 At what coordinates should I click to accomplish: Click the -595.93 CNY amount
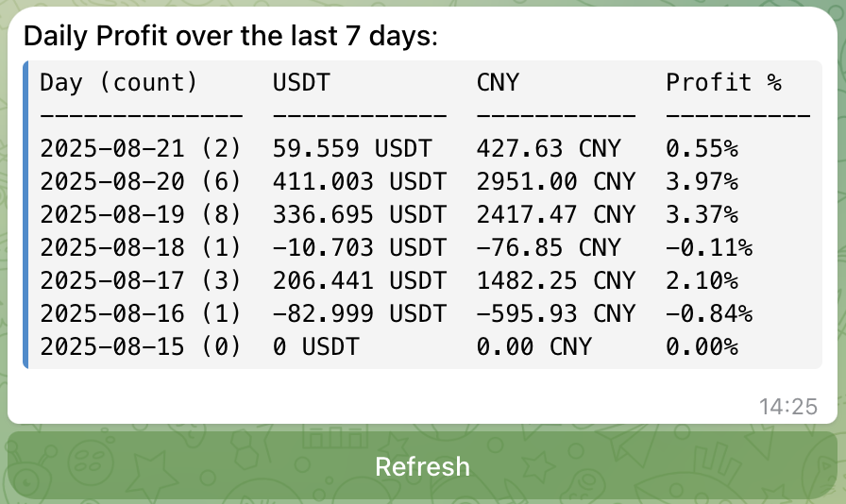point(555,313)
